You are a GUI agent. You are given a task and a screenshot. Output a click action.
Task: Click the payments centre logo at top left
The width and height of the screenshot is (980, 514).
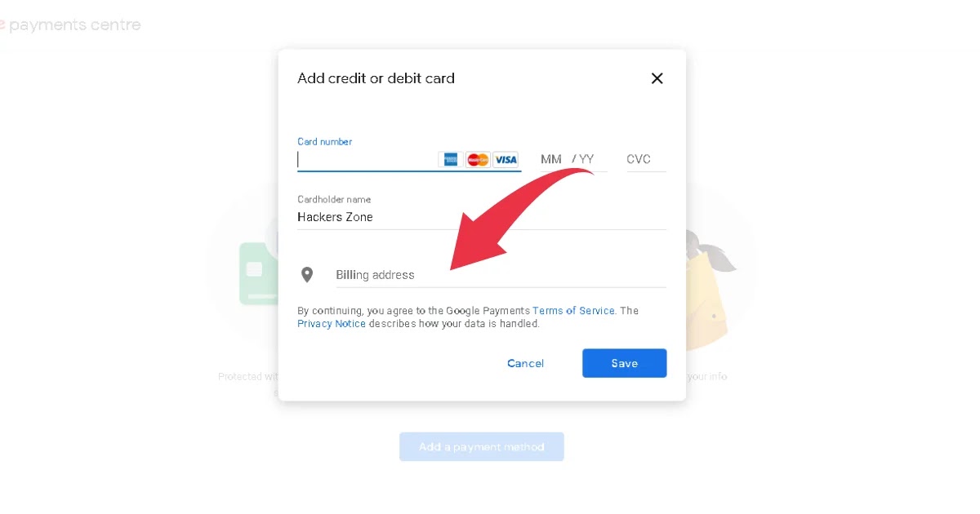70,25
